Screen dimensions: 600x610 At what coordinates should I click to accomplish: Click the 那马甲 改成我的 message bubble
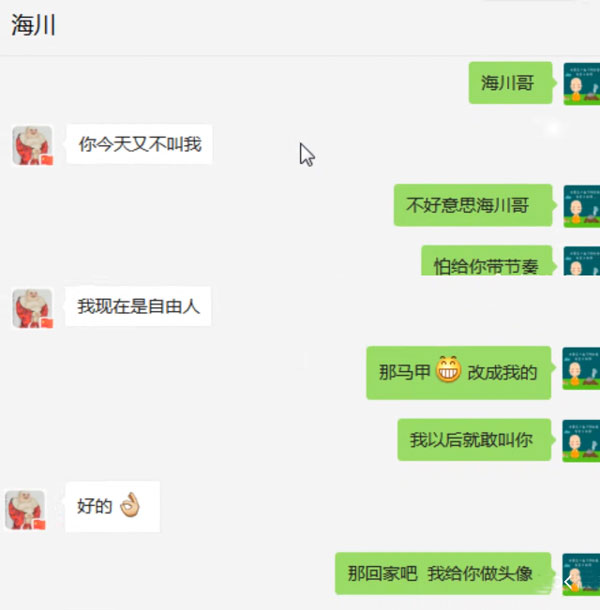[x=459, y=373]
